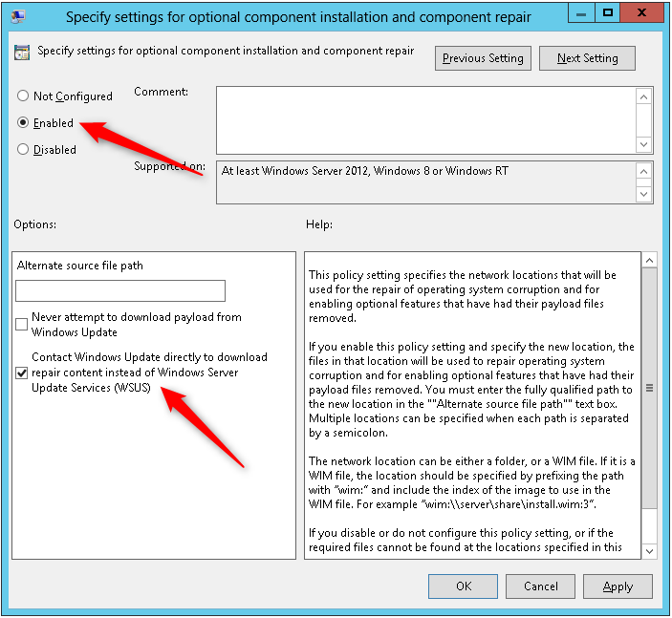Screen dimensions: 672x618
Task: Apply the policy settings
Action: point(618,586)
